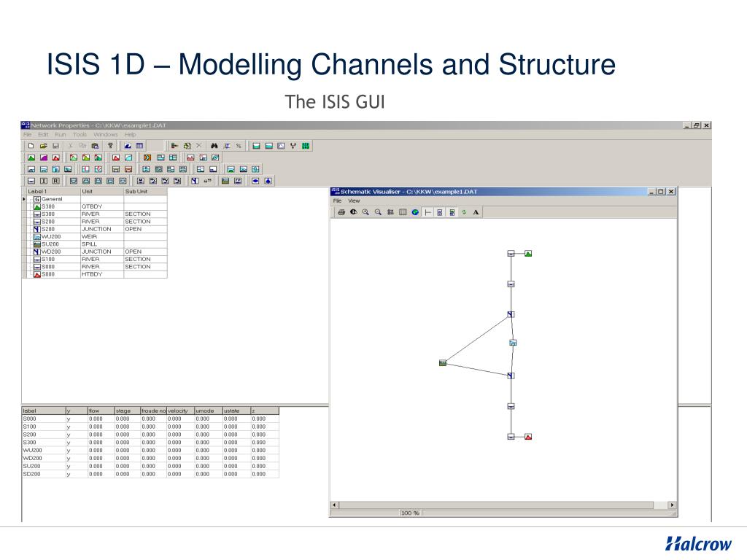Click the Y-shaped fork toolbar icon
747x560 pixels.
tap(293, 146)
